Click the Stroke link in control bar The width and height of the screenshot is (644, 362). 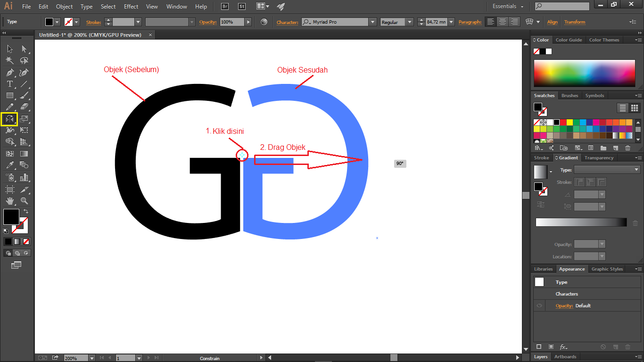coord(93,22)
